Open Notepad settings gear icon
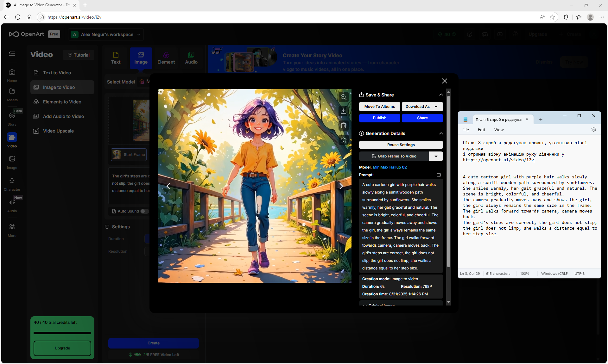Screen dimensions: 608x364 coord(593,129)
